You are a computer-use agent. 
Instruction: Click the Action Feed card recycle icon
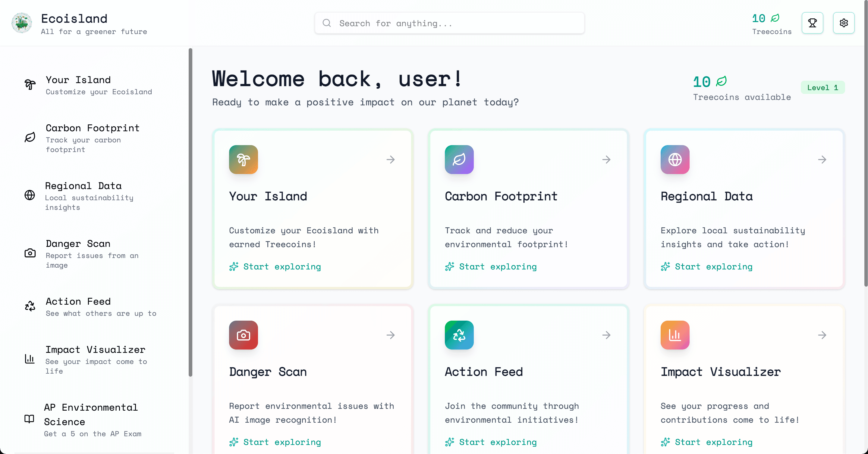click(x=459, y=335)
